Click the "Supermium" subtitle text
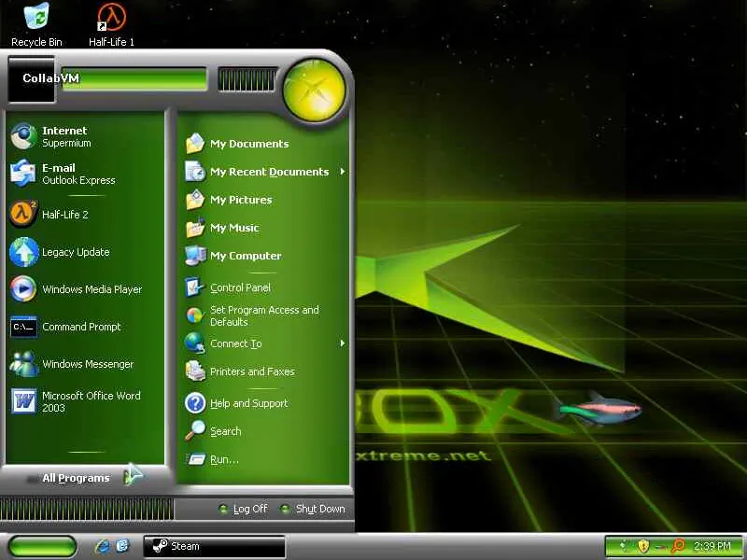The height and width of the screenshot is (560, 747). (x=66, y=143)
